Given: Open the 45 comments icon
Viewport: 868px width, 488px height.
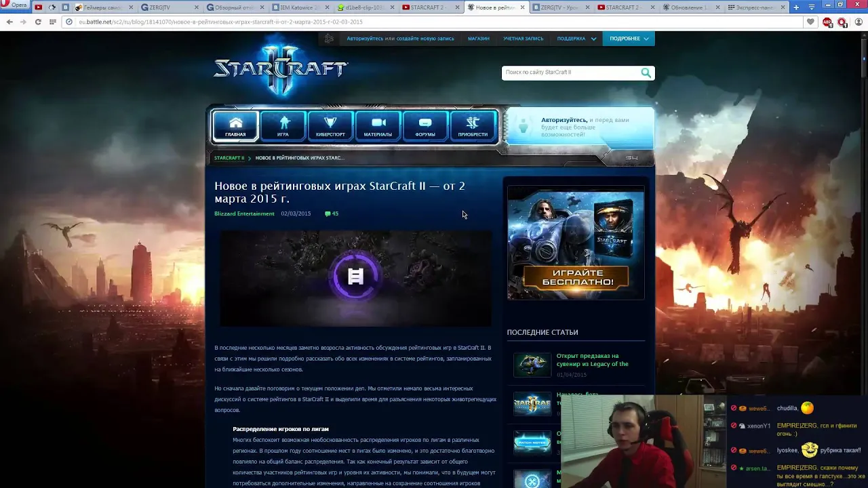Looking at the screenshot, I should tap(332, 213).
